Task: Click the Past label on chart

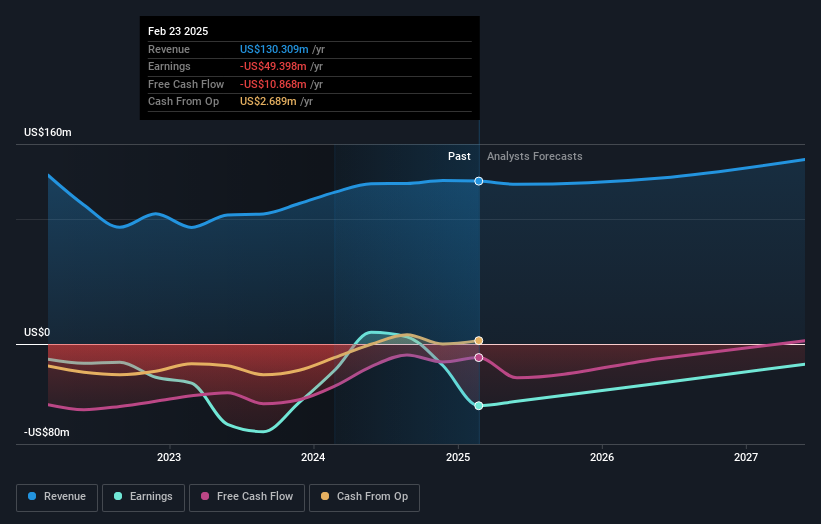Action: tap(459, 156)
